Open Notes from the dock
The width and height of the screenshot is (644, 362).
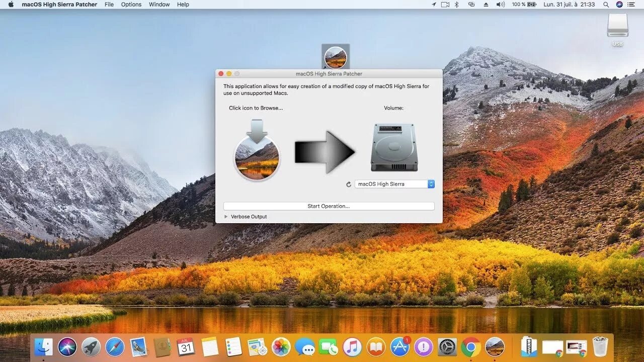[210, 347]
